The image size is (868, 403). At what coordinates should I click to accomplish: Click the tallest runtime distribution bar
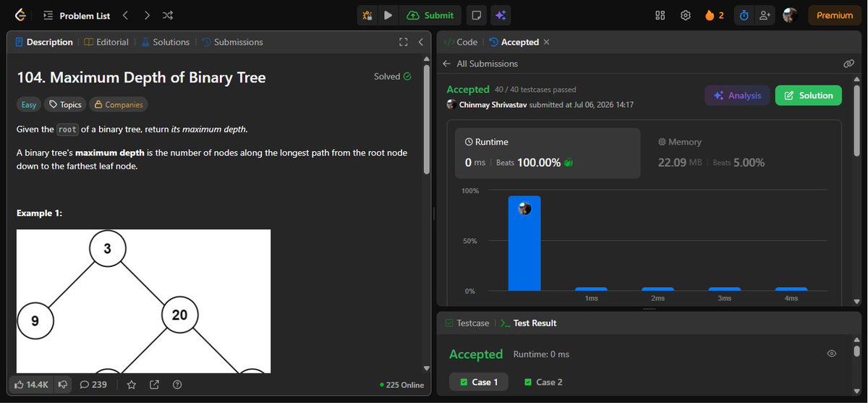pos(524,243)
